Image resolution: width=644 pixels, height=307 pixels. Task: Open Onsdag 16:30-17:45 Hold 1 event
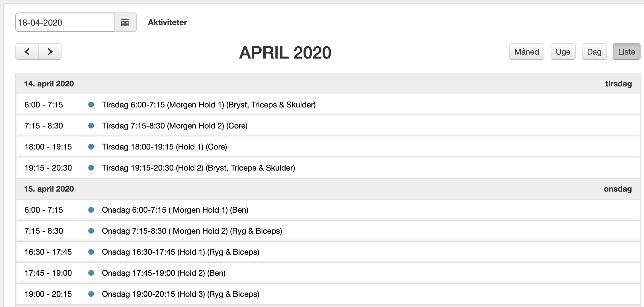(x=181, y=252)
